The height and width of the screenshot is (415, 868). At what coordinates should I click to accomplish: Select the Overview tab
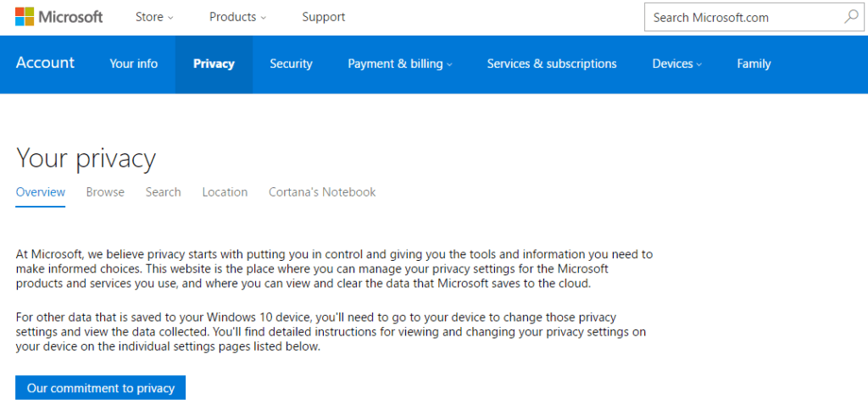click(x=41, y=192)
